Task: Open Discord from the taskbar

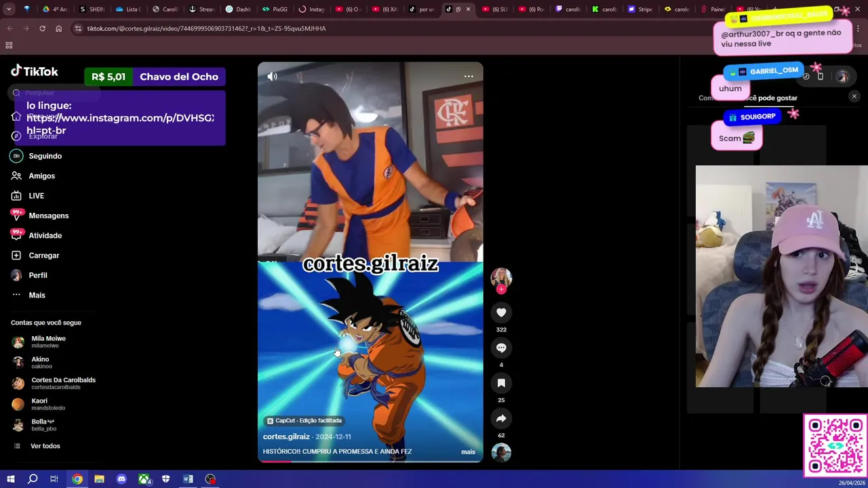Action: 121,479
